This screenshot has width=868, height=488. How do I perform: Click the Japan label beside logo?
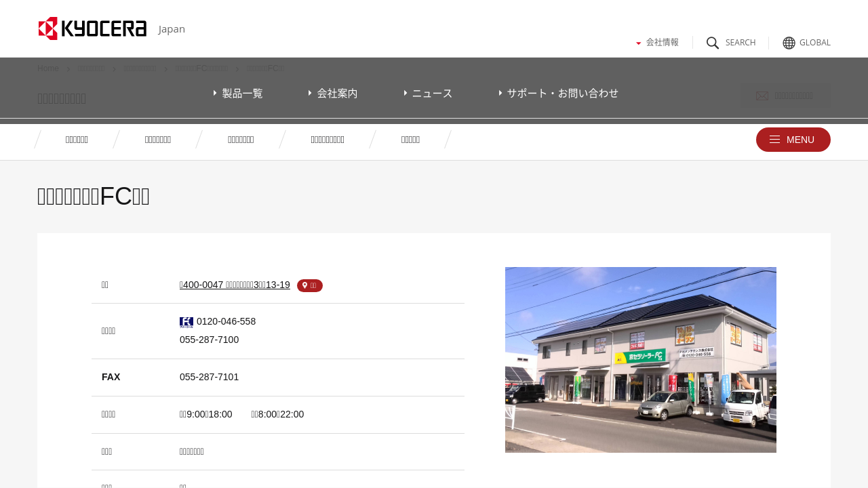pos(172,29)
